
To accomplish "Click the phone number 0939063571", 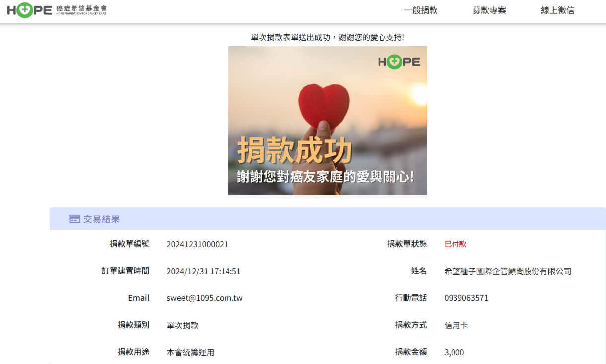I will (466, 298).
